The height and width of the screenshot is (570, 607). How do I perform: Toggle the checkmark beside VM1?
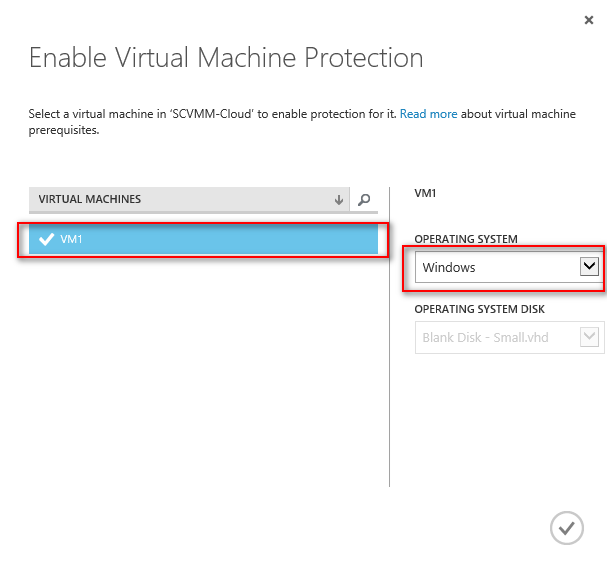click(x=45, y=239)
